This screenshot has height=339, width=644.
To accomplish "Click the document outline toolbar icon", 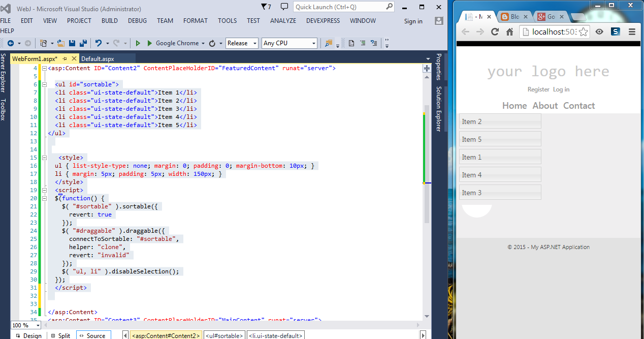I will [x=351, y=43].
